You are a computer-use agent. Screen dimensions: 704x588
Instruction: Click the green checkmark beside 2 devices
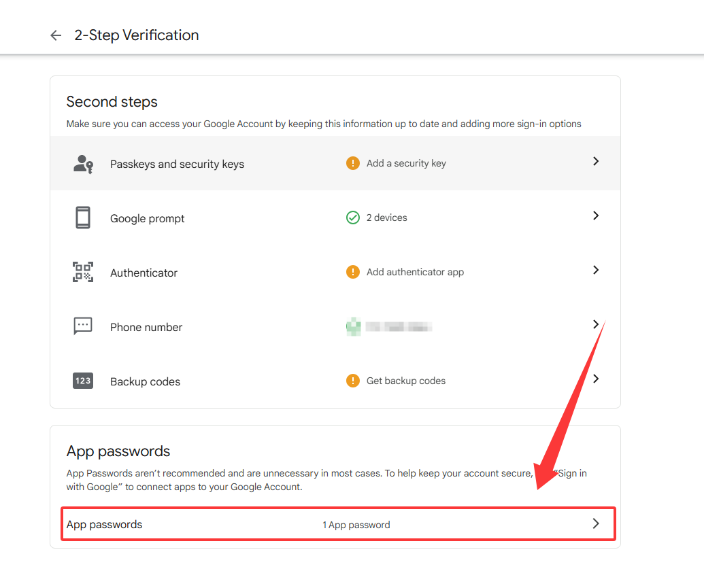[353, 218]
